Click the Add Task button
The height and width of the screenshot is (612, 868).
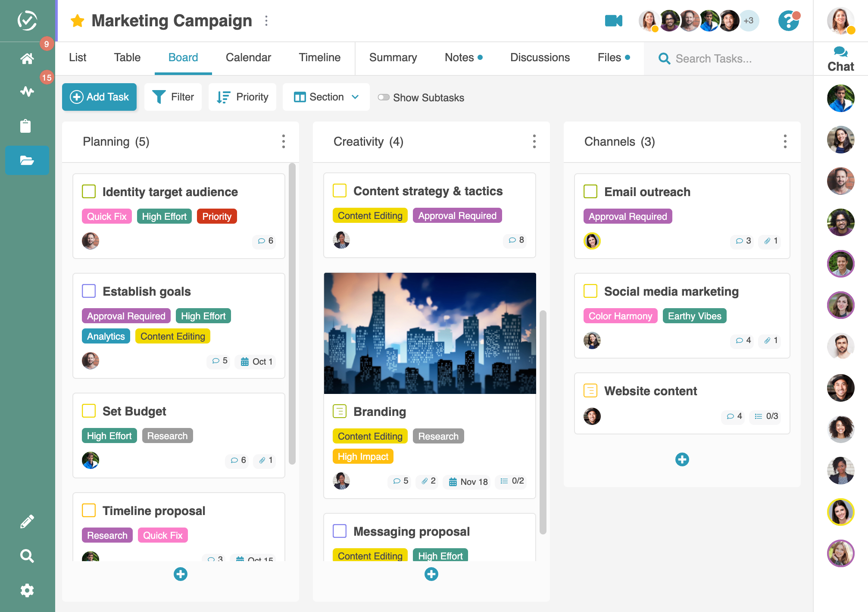(100, 97)
